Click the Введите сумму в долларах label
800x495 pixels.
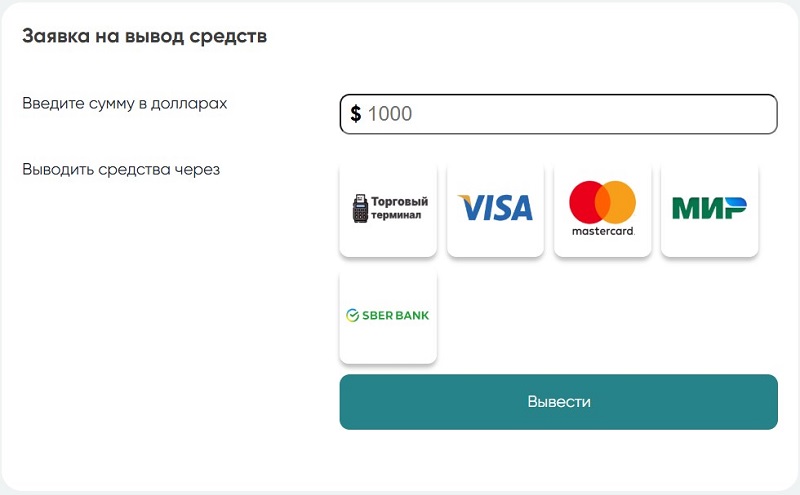coord(125,103)
